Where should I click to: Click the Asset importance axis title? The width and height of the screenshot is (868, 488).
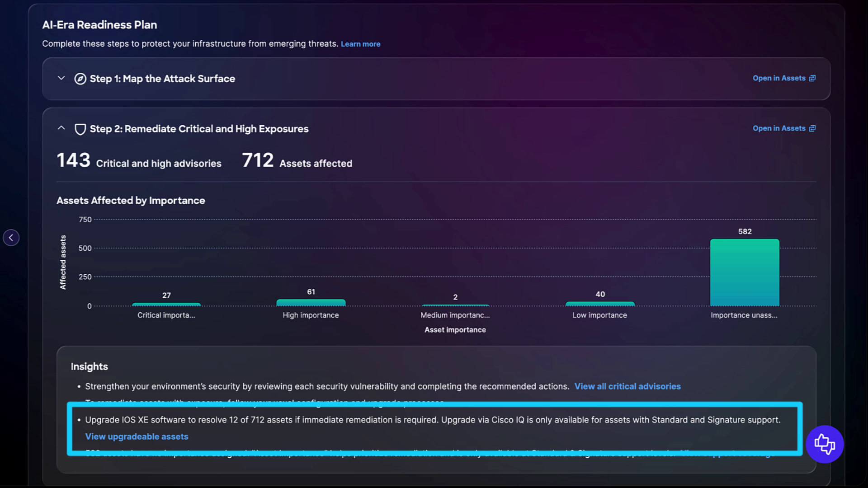[455, 330]
